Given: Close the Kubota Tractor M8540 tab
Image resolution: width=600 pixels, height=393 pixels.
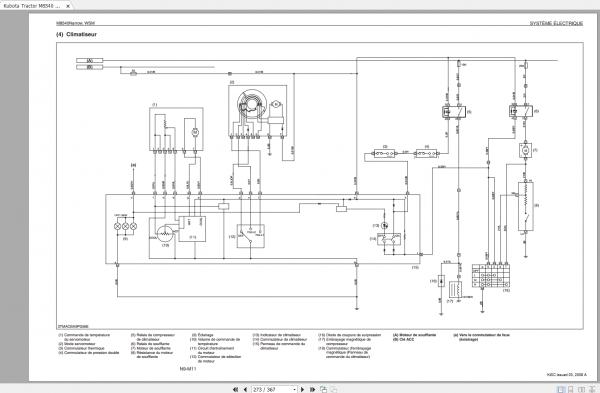Looking at the screenshot, I should click(x=68, y=7).
